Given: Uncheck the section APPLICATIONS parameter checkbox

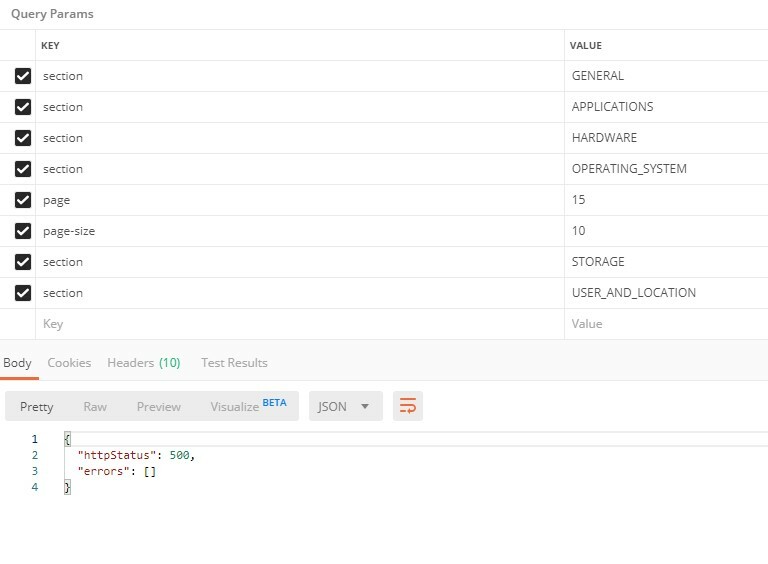Looking at the screenshot, I should [x=23, y=107].
